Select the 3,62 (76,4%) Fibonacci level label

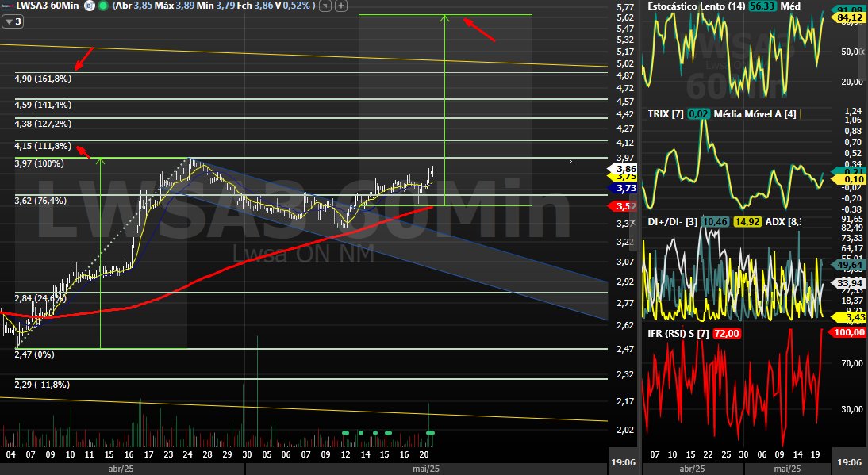pos(40,200)
